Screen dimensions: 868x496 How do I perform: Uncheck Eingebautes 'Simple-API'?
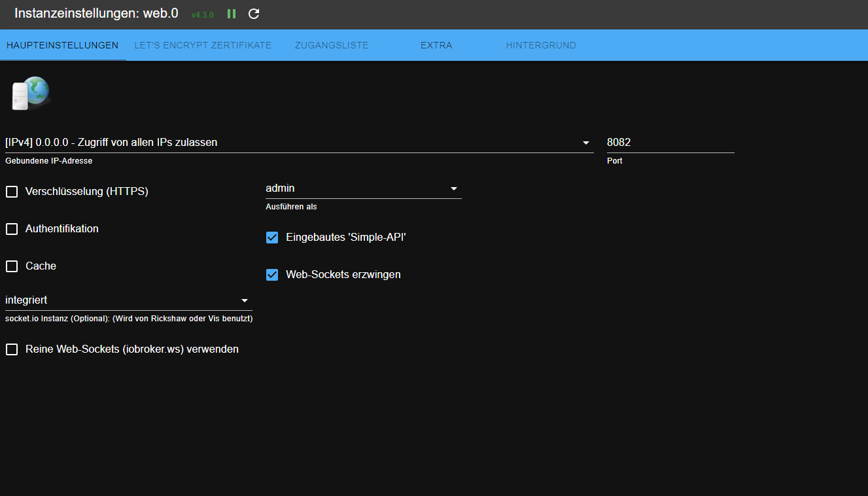coord(272,238)
